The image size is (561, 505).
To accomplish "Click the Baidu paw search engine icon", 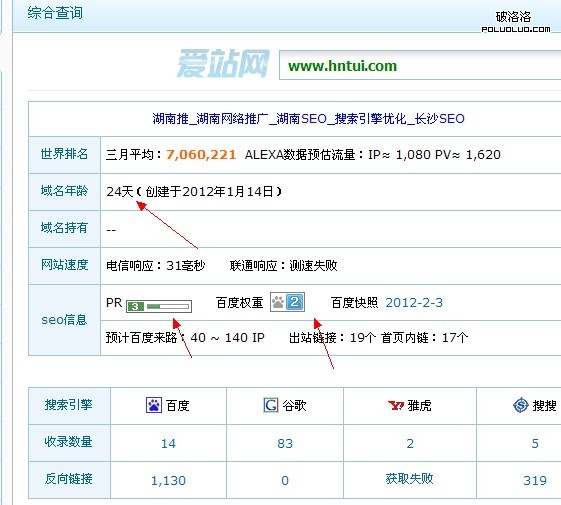I will pyautogui.click(x=154, y=405).
